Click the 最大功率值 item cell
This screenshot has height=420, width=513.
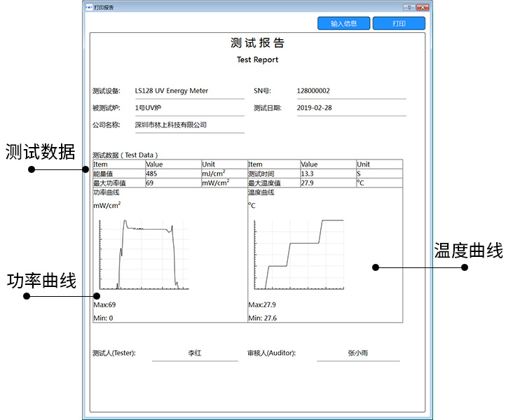(119, 183)
